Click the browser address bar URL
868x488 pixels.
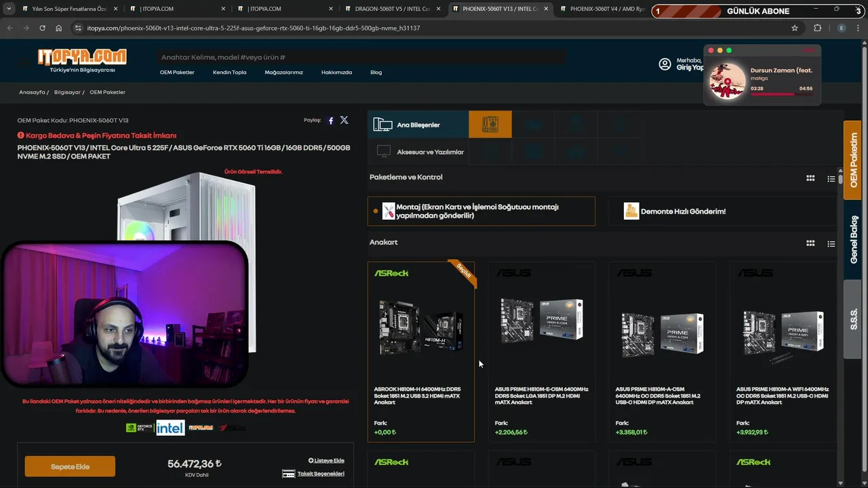[x=254, y=28]
